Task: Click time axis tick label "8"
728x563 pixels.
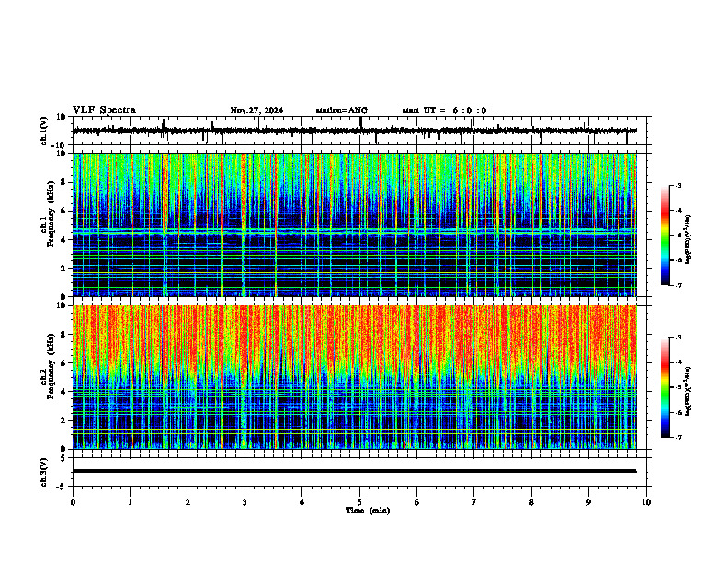Action: point(531,502)
